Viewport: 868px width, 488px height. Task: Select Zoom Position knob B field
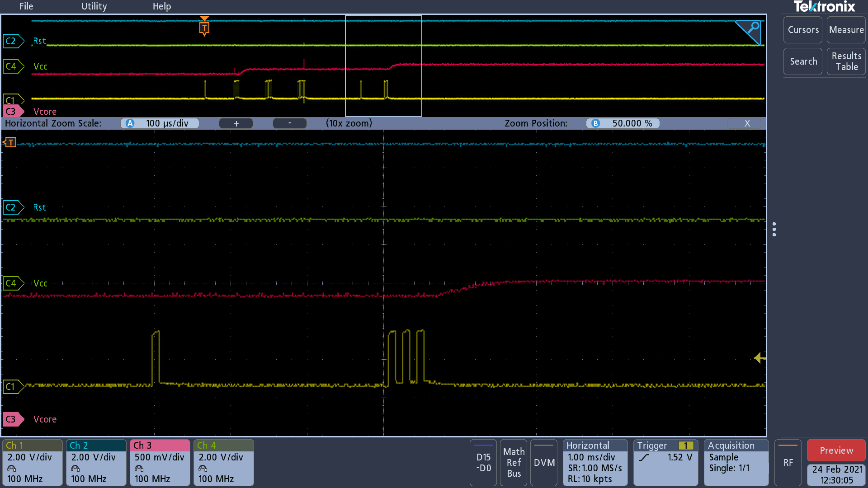click(x=623, y=123)
